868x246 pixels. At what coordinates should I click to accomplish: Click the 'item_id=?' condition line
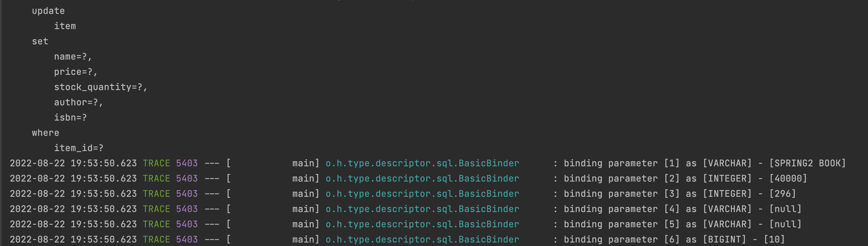(x=79, y=148)
